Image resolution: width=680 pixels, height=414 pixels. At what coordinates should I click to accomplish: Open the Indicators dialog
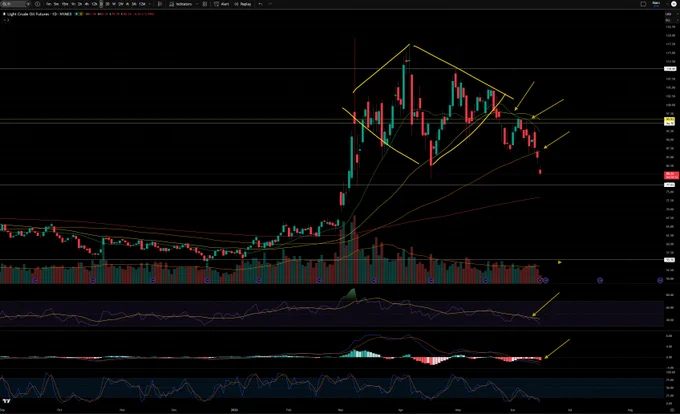[x=181, y=4]
